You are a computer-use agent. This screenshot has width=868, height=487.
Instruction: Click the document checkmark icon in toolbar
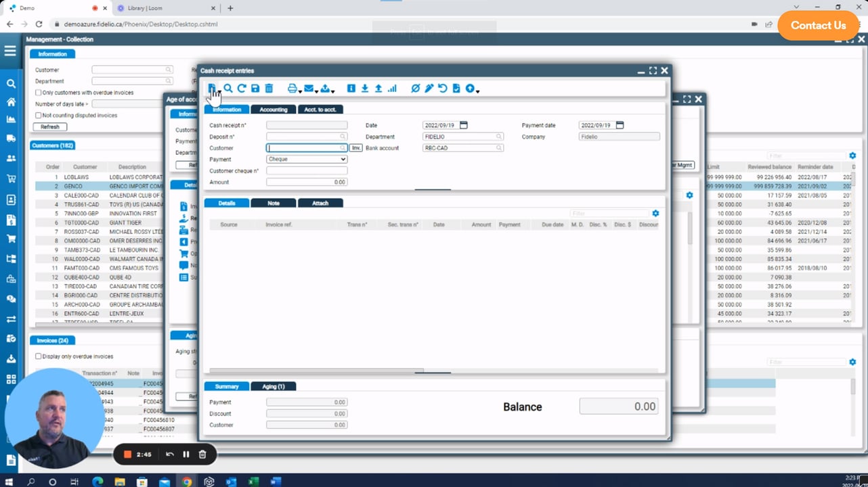coord(456,89)
